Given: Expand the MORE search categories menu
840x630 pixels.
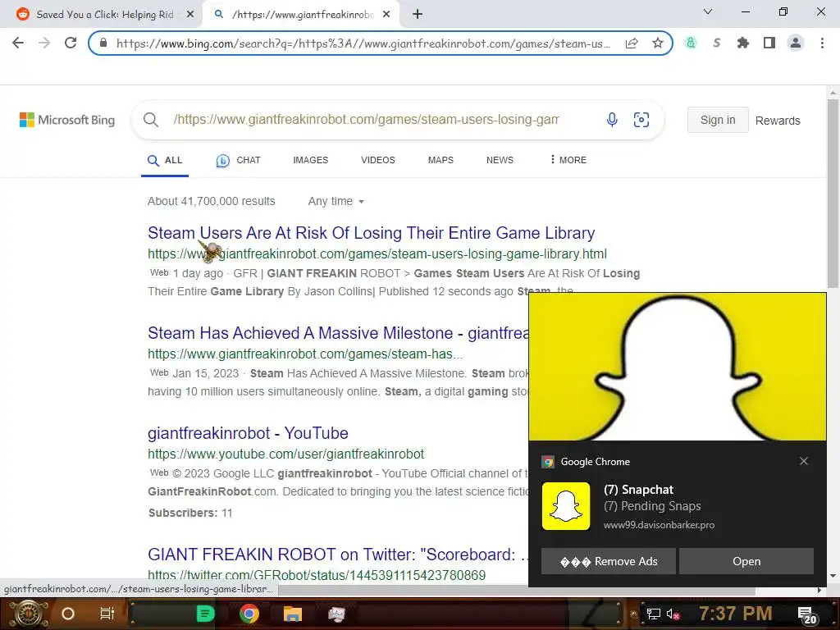Looking at the screenshot, I should coord(568,160).
